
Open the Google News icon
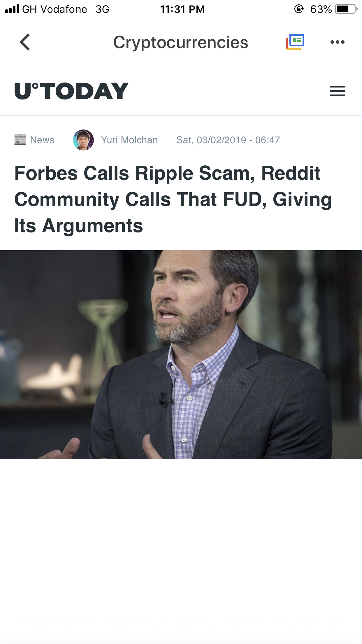coord(295,42)
